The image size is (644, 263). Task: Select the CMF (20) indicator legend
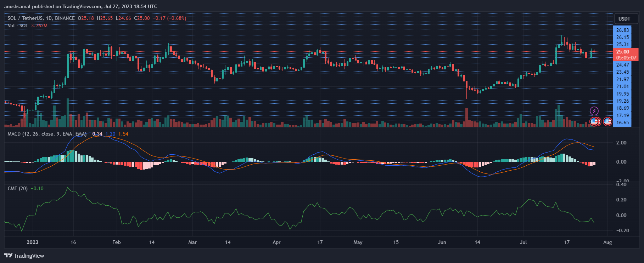18,188
